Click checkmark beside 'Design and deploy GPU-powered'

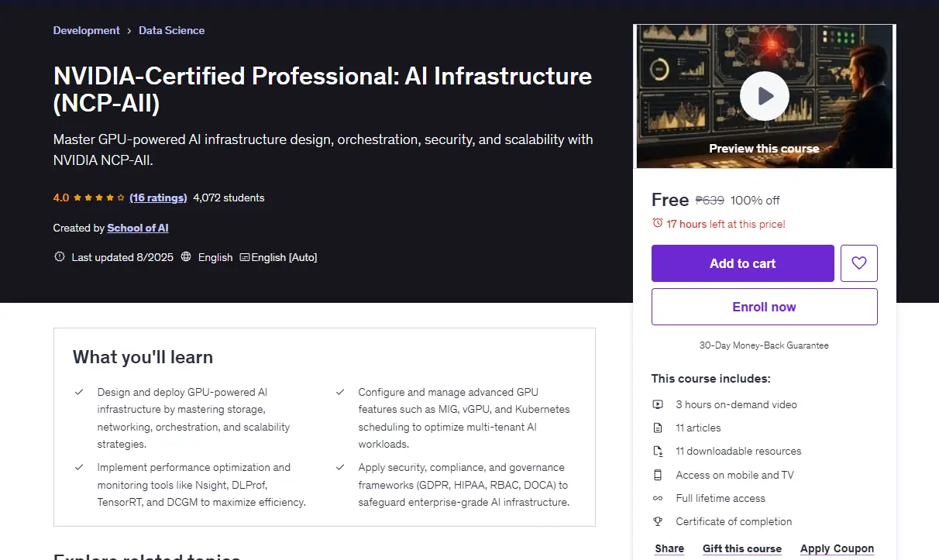coord(79,392)
